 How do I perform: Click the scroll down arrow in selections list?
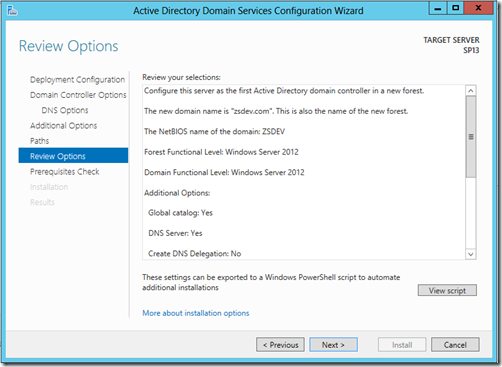point(471,254)
